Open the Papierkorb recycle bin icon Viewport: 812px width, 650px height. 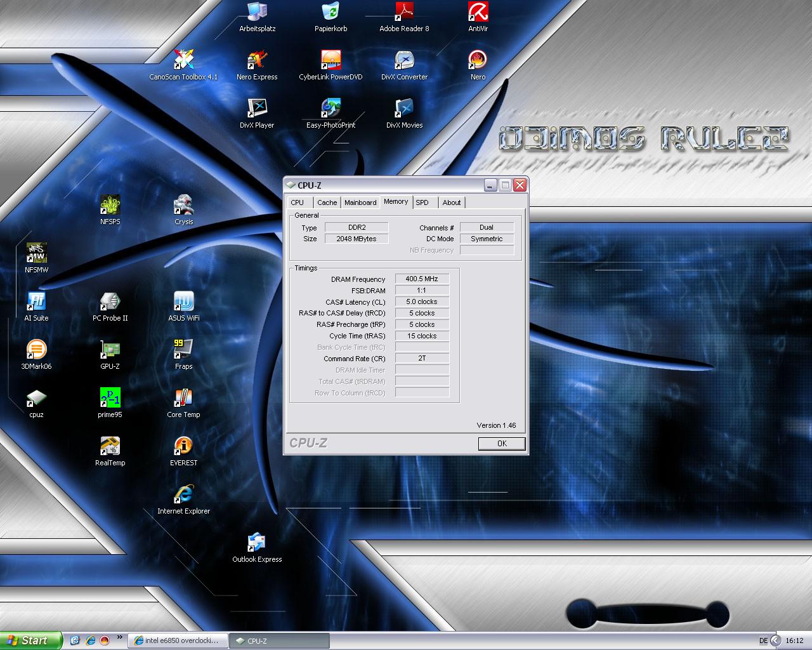click(331, 17)
